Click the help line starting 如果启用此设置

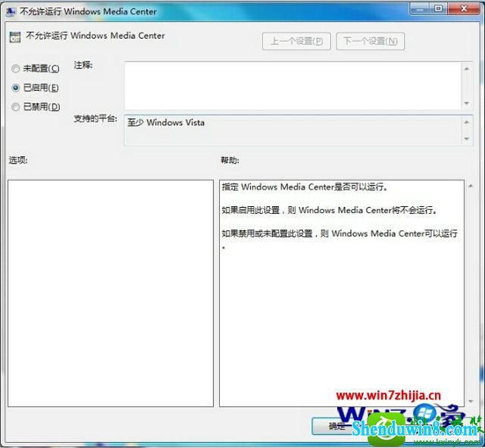point(330,210)
